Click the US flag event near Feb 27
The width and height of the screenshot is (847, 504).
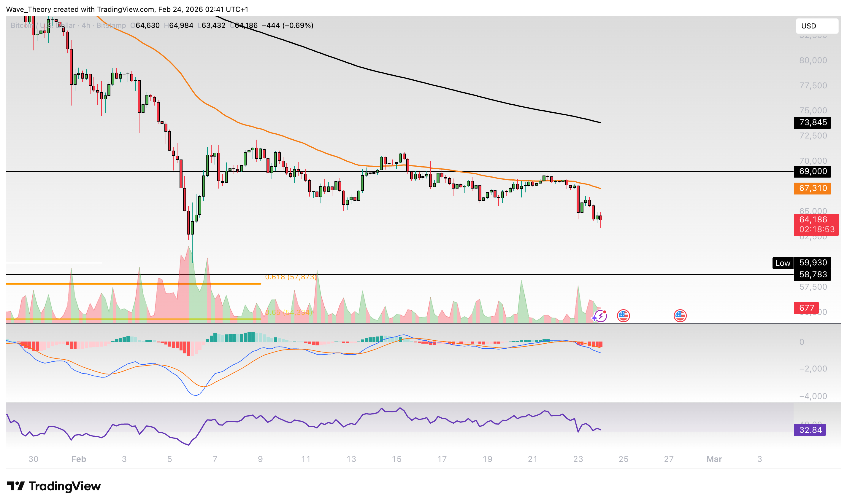[x=680, y=316]
